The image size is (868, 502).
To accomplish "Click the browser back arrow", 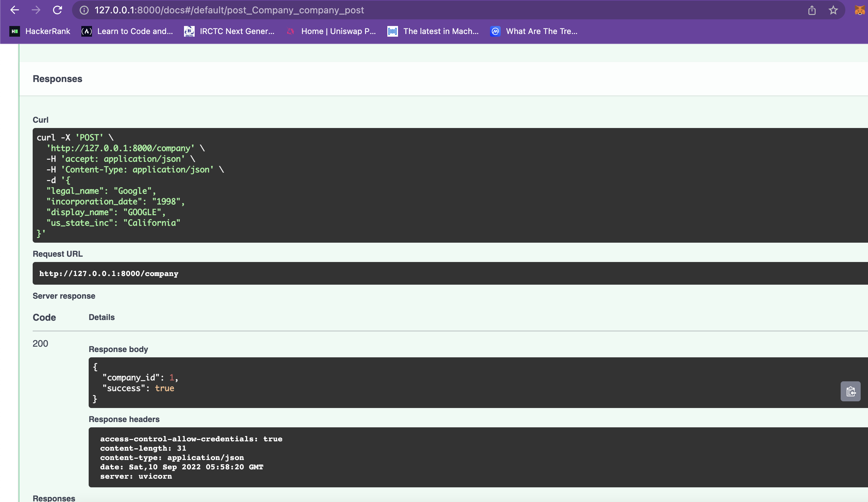I will coord(14,10).
